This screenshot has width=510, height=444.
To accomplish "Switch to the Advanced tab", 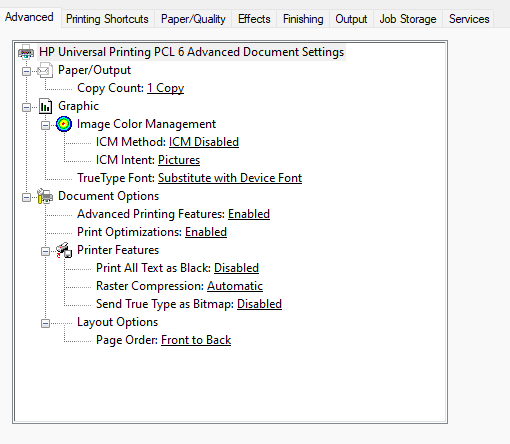I will pyautogui.click(x=29, y=17).
